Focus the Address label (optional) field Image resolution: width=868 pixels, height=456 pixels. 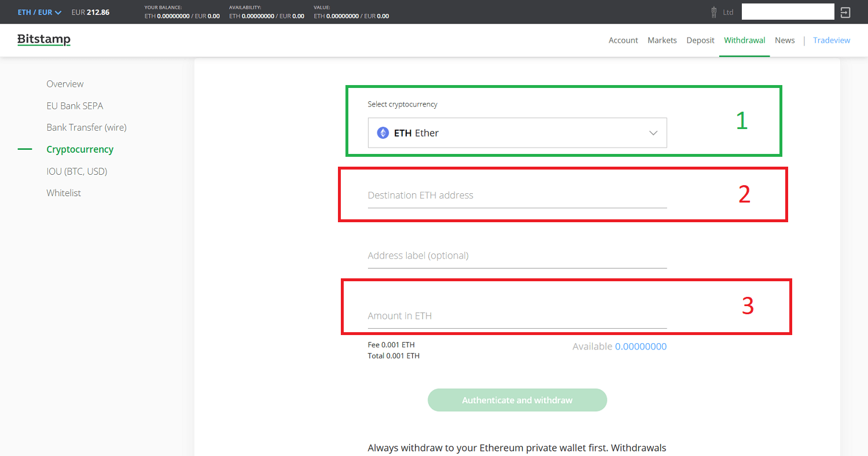pyautogui.click(x=517, y=256)
